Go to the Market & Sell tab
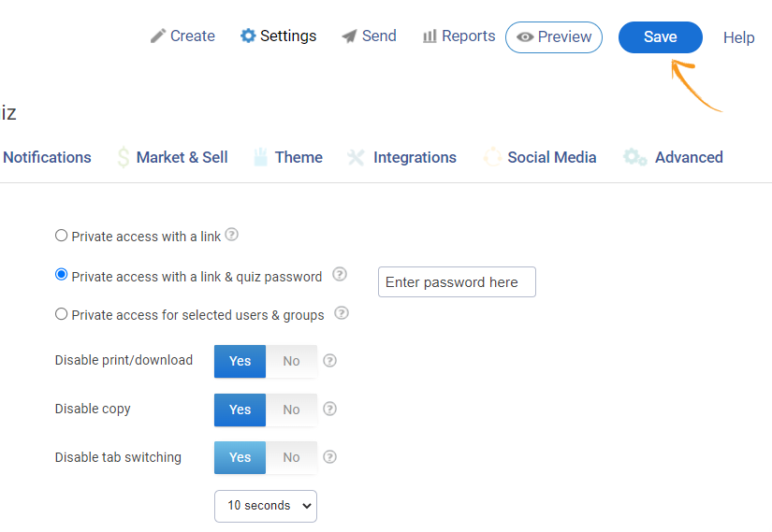The width and height of the screenshot is (772, 532). [182, 157]
